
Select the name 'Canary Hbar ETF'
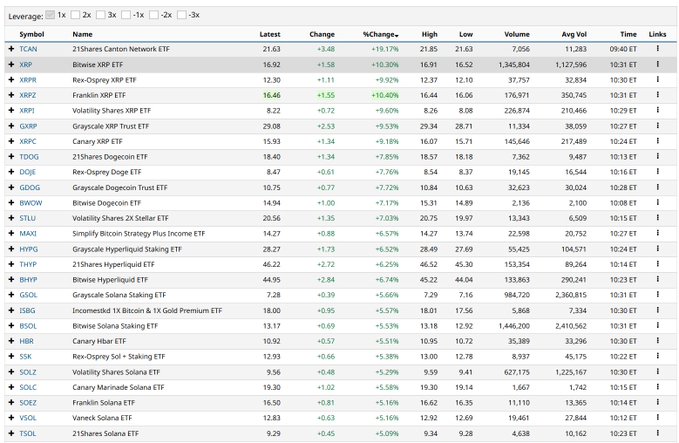pos(99,341)
